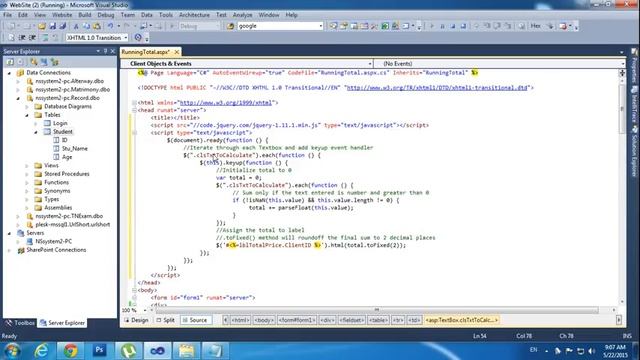
Task: Open the Debug menu
Action: coord(106,15)
